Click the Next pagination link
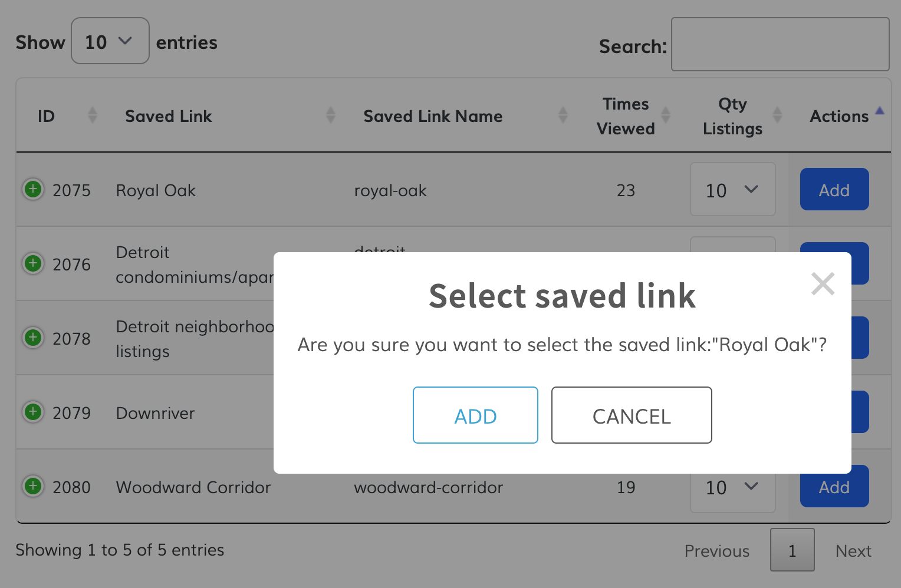901x588 pixels. tap(853, 551)
